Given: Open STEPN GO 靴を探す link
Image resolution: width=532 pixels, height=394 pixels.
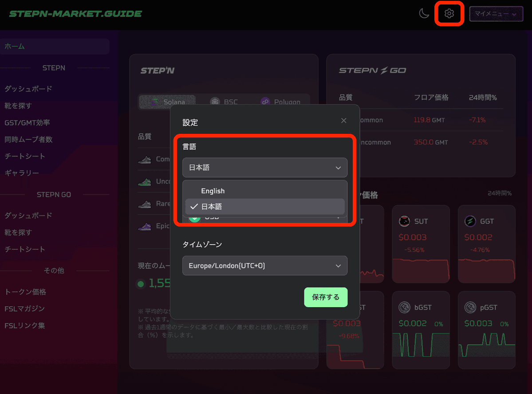Looking at the screenshot, I should click(18, 232).
